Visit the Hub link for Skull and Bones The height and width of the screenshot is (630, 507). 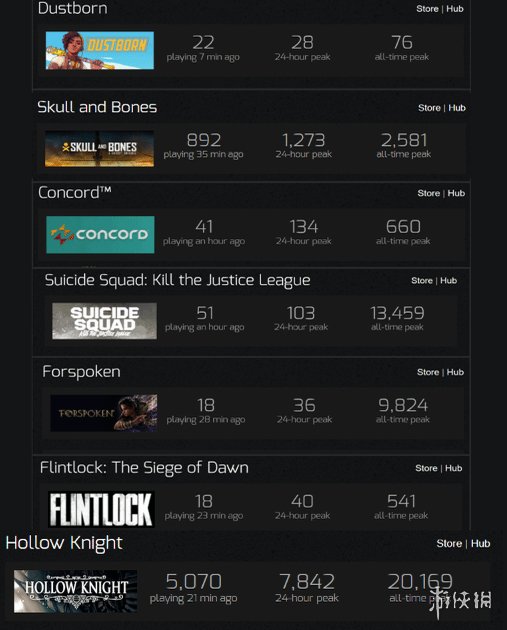pos(457,108)
